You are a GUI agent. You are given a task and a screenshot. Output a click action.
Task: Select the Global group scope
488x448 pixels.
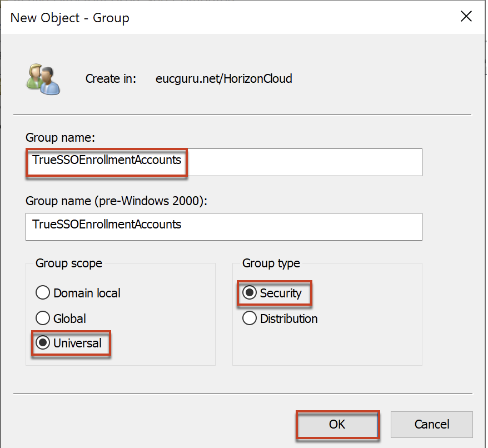click(43, 318)
